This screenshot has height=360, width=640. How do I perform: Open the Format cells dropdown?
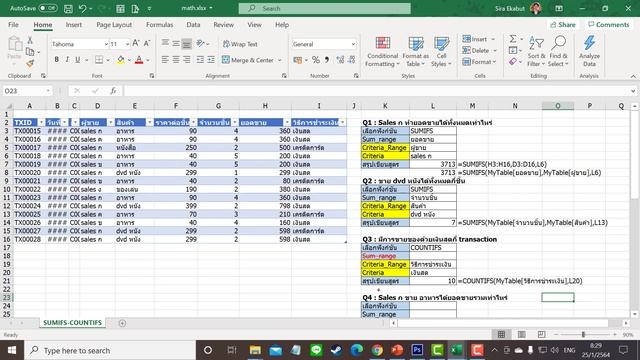pos(479,62)
